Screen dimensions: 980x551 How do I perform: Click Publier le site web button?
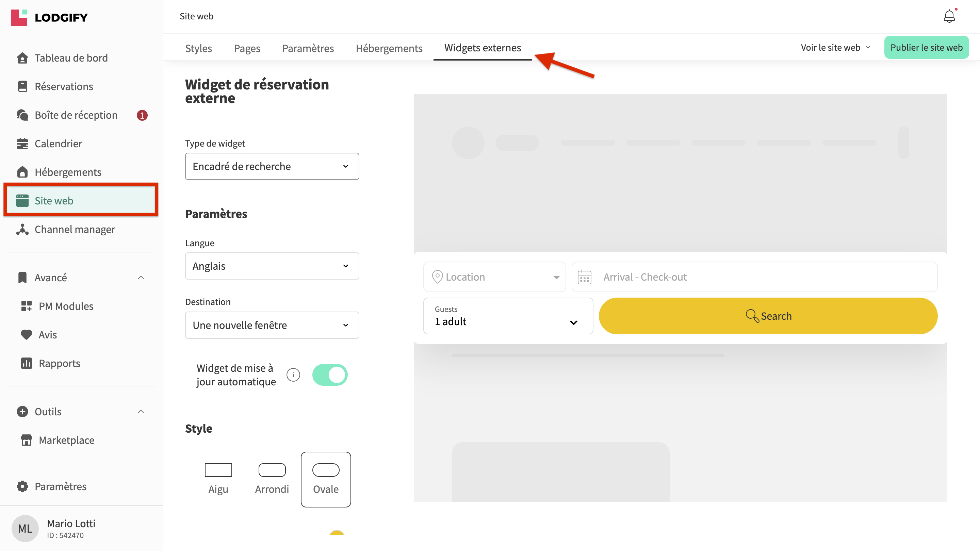pos(926,47)
